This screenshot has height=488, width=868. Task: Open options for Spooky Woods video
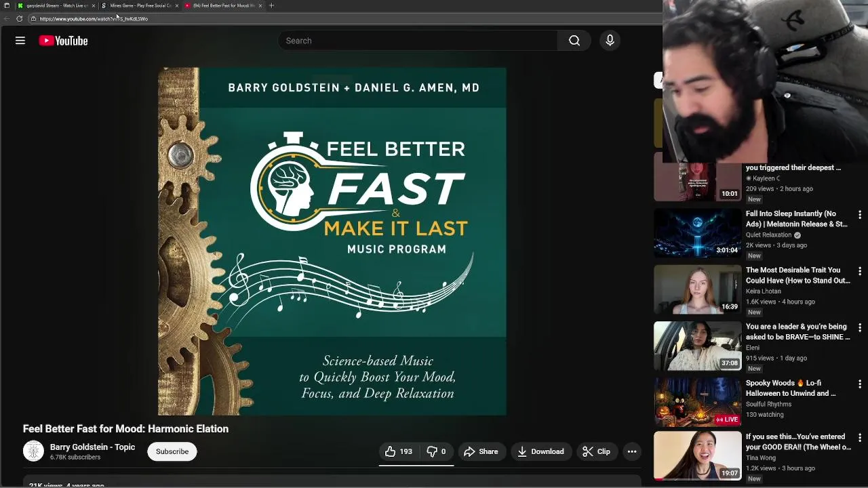pyautogui.click(x=860, y=384)
